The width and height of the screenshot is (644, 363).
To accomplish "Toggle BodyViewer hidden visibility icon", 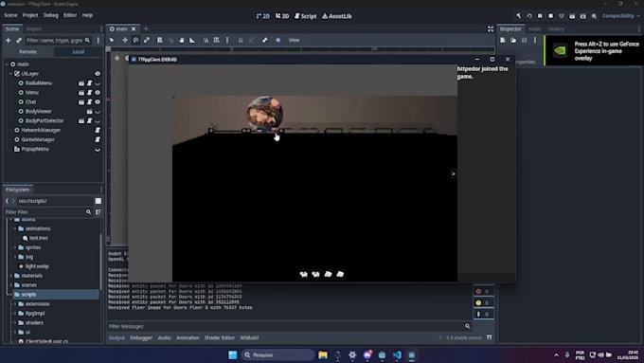I will pos(98,112).
